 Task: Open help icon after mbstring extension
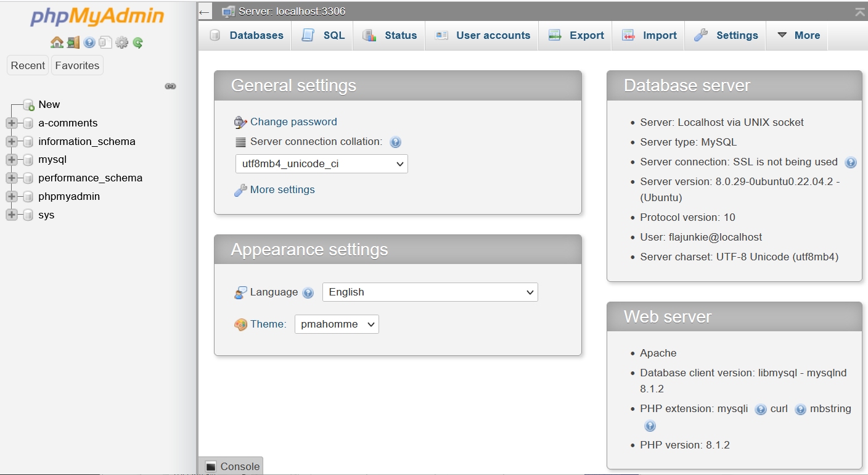650,426
